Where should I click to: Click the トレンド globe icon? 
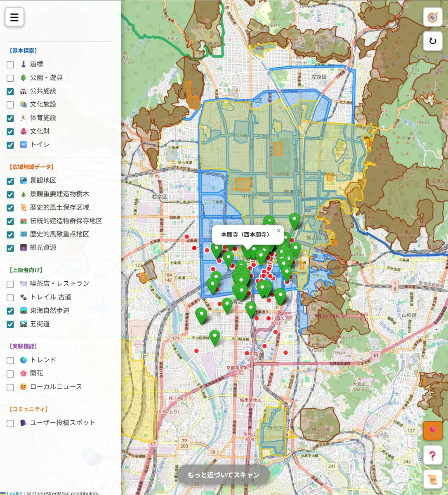(24, 360)
